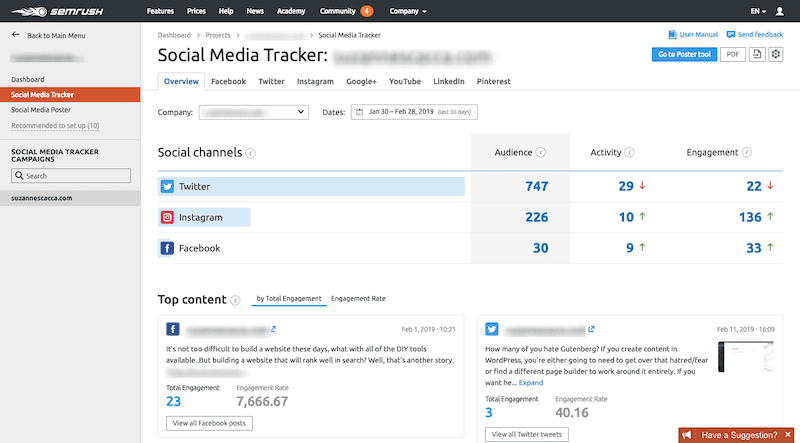
Task: Switch to the Google+ tab
Action: tap(361, 81)
